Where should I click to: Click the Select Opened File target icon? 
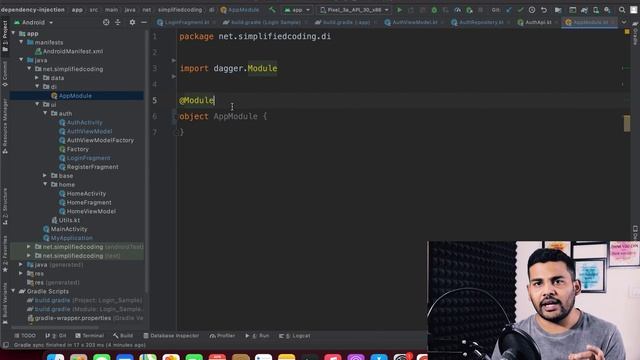coord(106,22)
